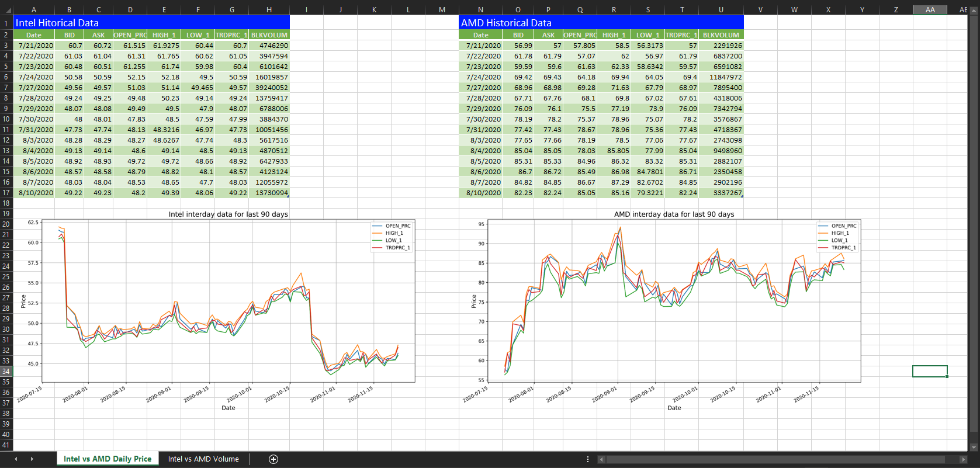
Task: Click the AMD price chart image
Action: pyautogui.click(x=662, y=311)
